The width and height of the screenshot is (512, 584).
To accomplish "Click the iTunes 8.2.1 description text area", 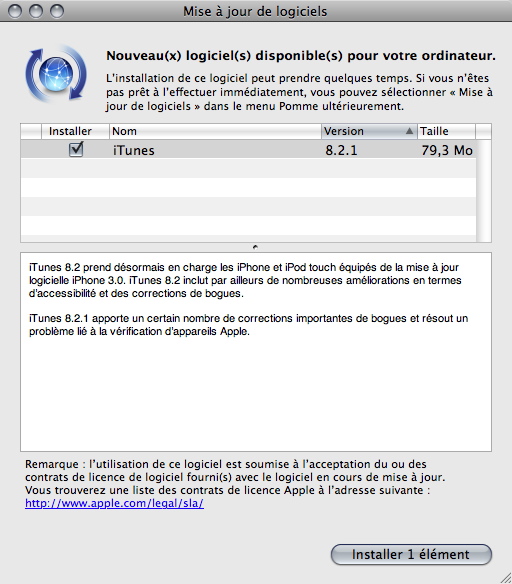I will click(x=256, y=352).
